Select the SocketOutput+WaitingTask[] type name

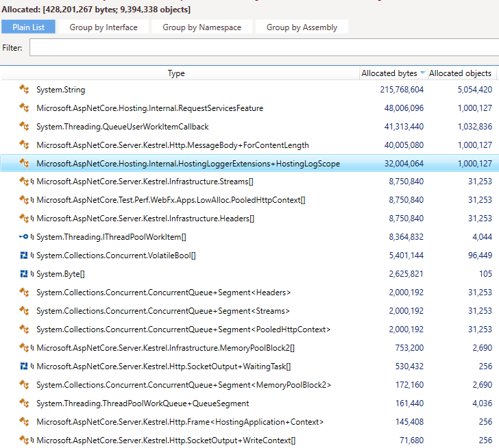point(164,366)
